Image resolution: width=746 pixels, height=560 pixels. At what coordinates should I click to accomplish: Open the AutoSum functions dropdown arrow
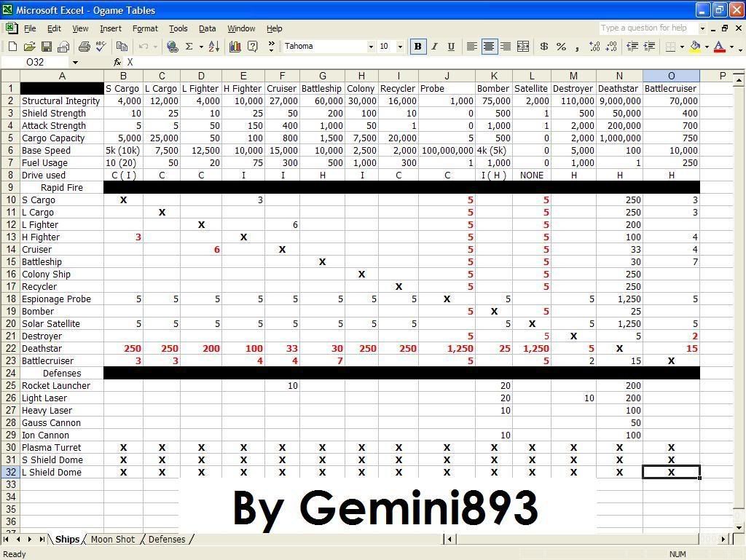201,47
